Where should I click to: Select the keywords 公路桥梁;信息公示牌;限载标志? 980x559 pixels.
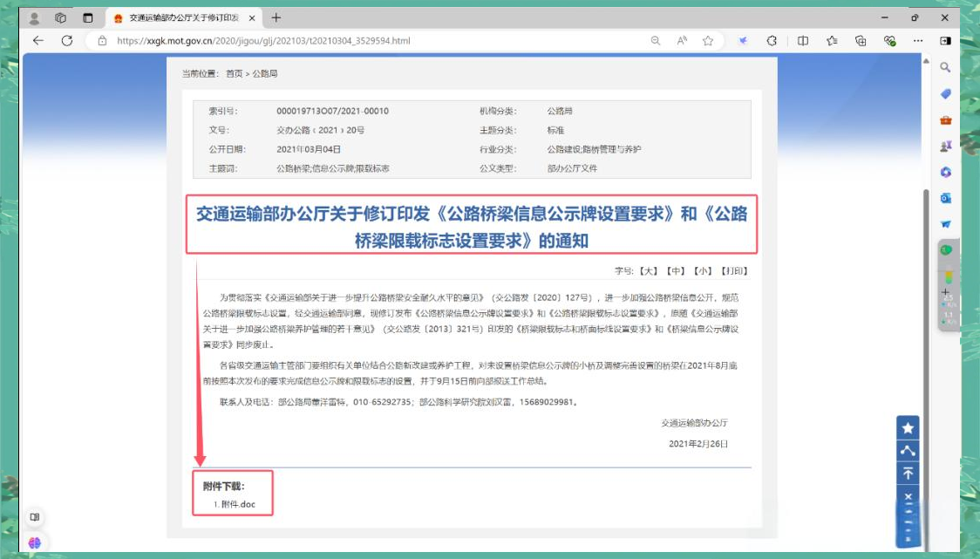click(333, 168)
